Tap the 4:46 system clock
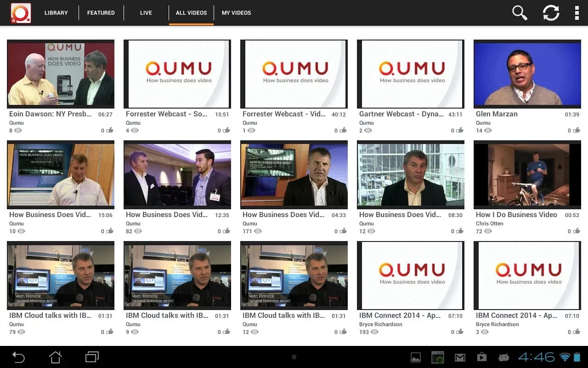Image resolution: width=588 pixels, height=368 pixels. [537, 357]
